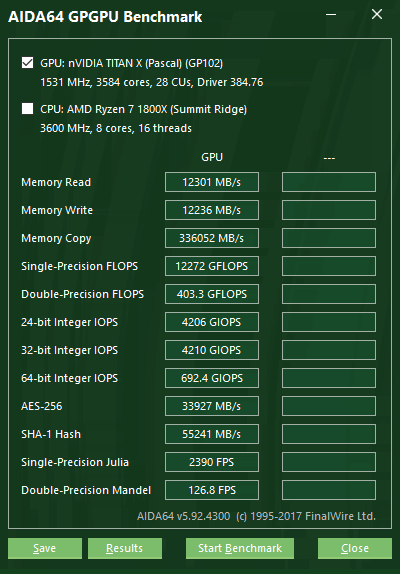
Task: Start the benchmark with Start Benchmark
Action: coord(240,548)
